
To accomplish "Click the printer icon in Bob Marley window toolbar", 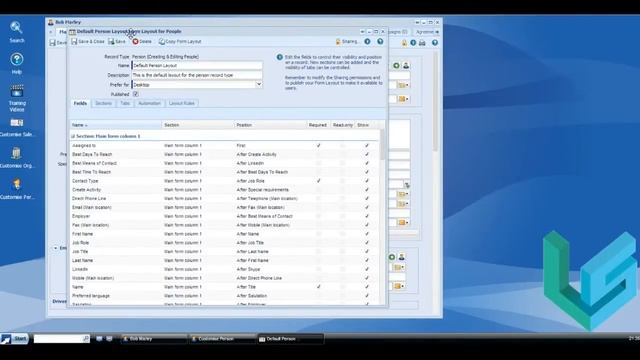I will 422,43.
